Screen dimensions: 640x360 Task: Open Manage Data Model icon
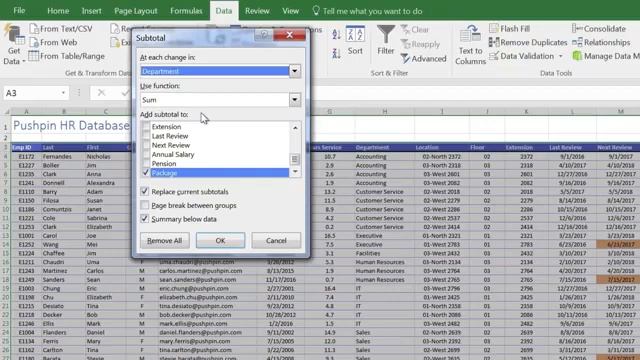tap(577, 56)
